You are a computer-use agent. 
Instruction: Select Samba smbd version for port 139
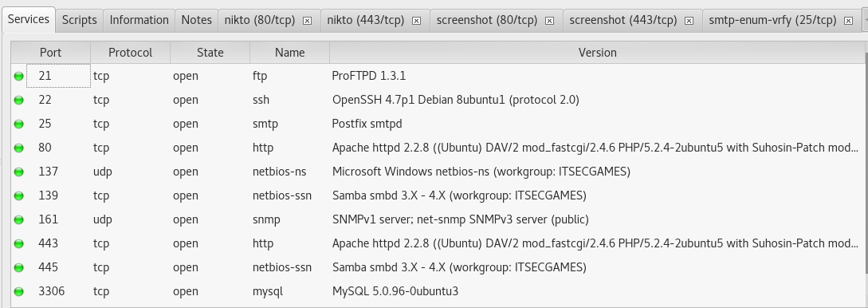(x=597, y=195)
